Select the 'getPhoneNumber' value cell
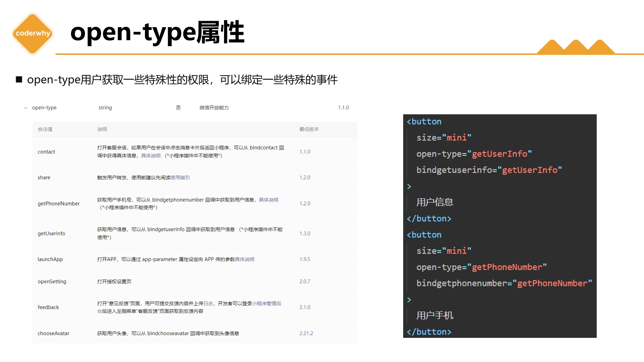Screen dimensions: 644x362 point(59,203)
